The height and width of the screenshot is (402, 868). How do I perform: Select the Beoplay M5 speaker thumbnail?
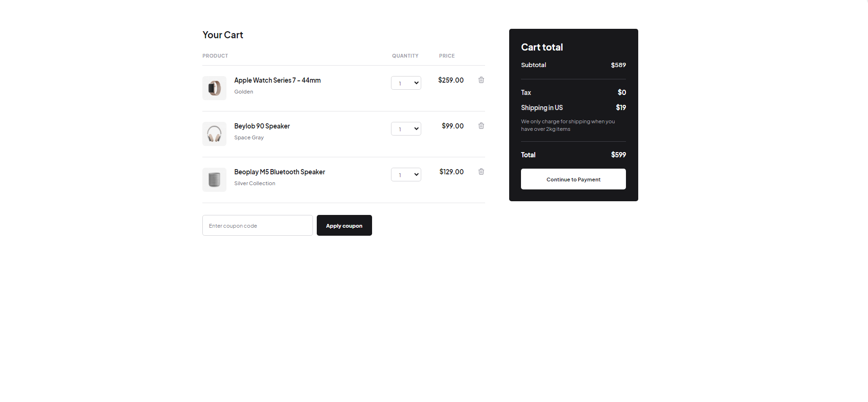(x=214, y=180)
